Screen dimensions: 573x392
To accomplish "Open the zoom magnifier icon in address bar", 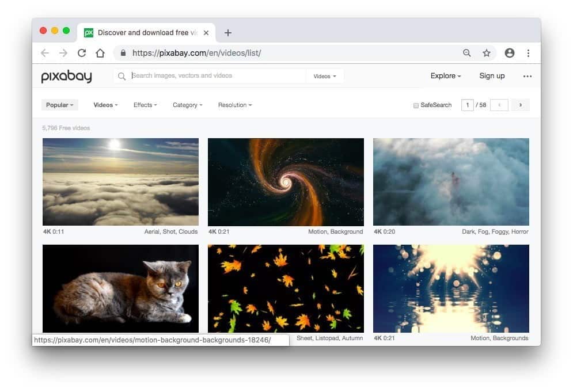I will click(x=467, y=53).
